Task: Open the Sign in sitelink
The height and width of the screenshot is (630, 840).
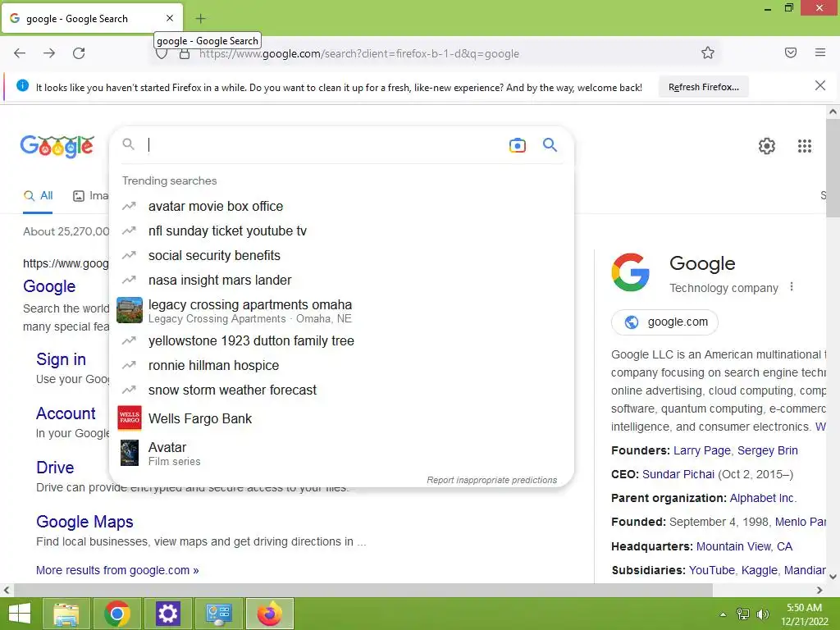Action: point(61,359)
